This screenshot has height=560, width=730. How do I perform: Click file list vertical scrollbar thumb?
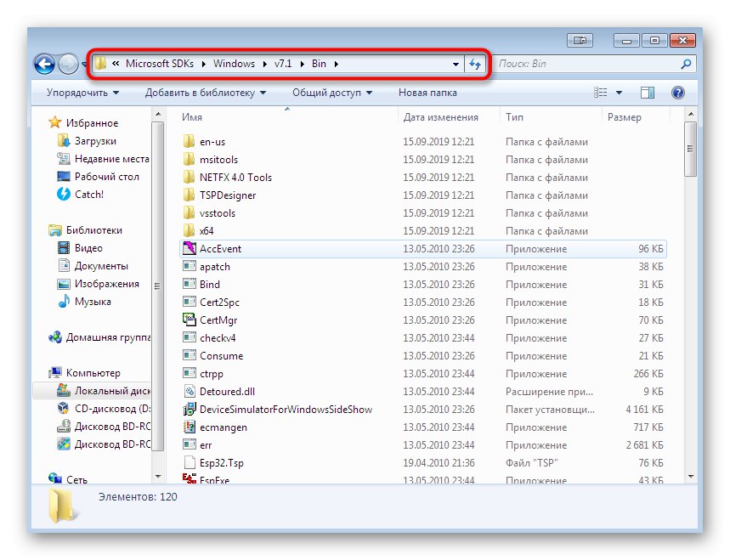pyautogui.click(x=690, y=149)
